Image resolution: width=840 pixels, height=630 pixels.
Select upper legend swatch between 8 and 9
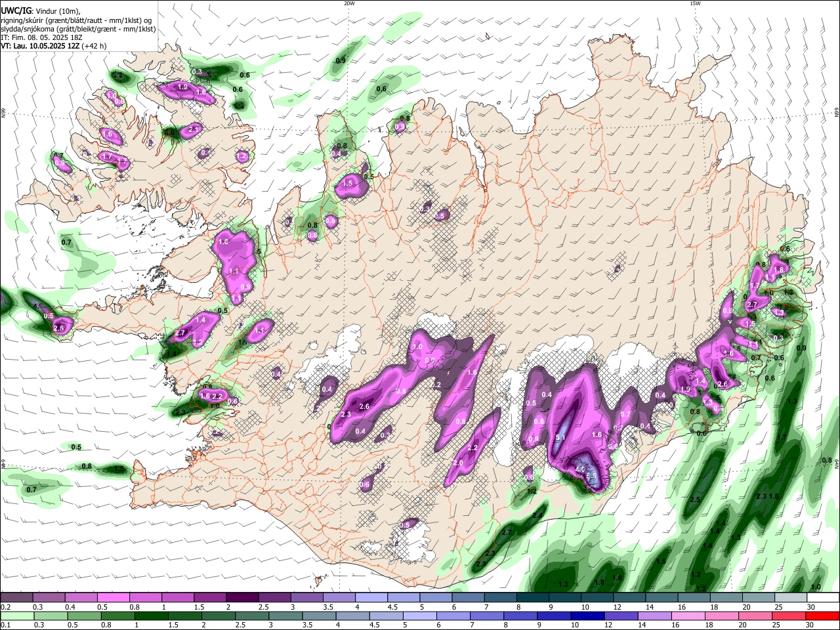pyautogui.click(x=533, y=598)
